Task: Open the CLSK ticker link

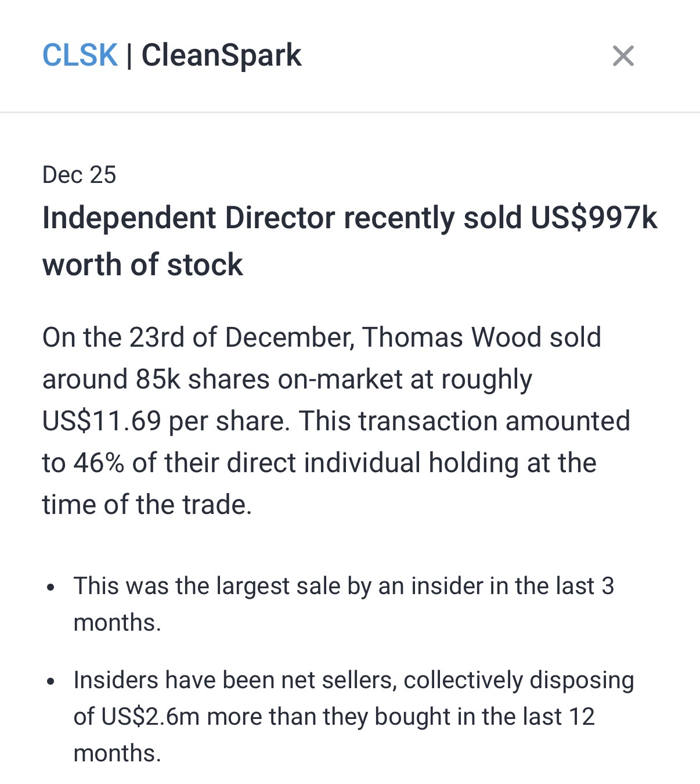Action: [x=80, y=56]
